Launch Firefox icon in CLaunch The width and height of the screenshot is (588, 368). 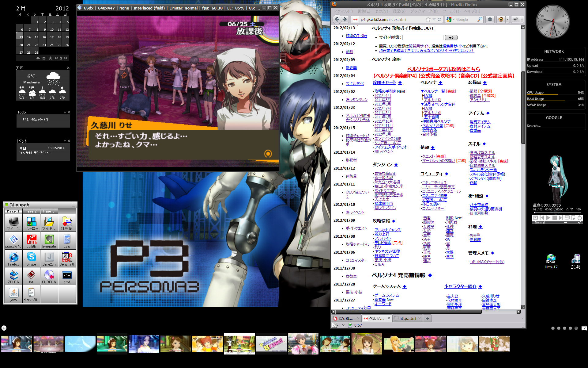point(13,259)
